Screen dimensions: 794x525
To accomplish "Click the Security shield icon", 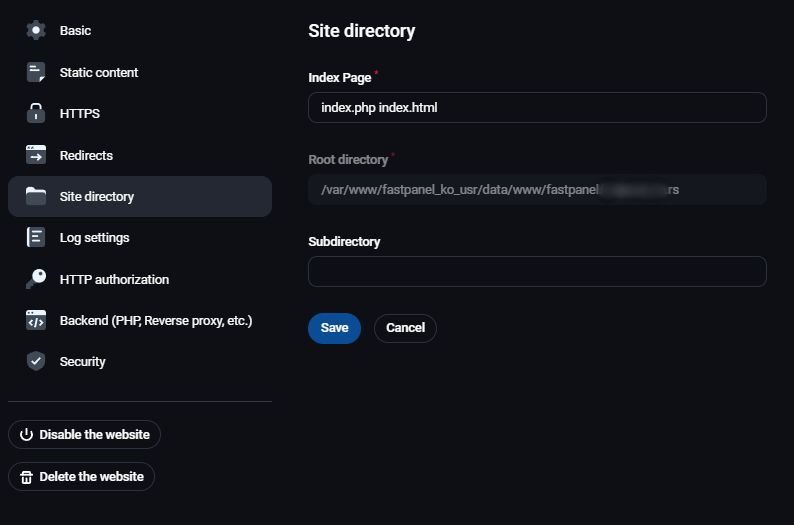I will coord(36,362).
